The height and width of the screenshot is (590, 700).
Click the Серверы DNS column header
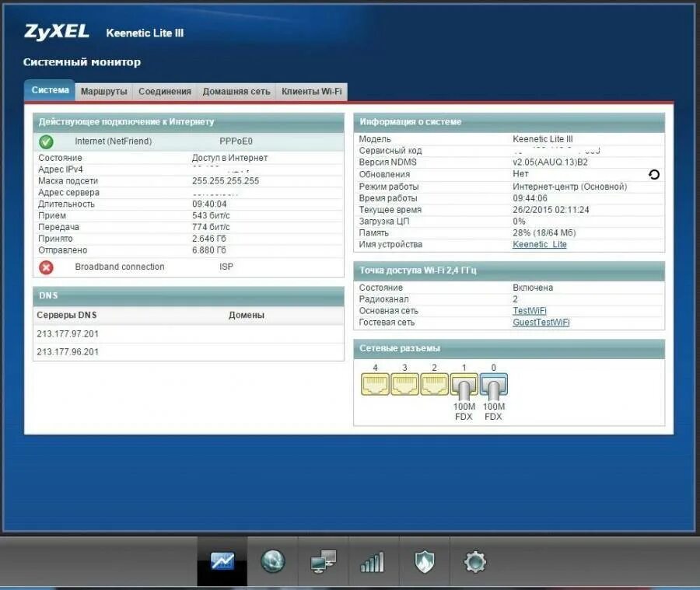click(x=67, y=315)
